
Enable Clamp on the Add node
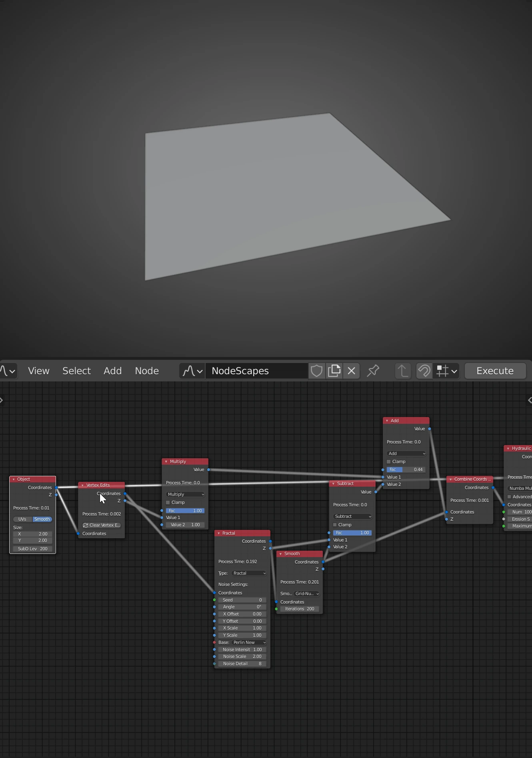(389, 461)
